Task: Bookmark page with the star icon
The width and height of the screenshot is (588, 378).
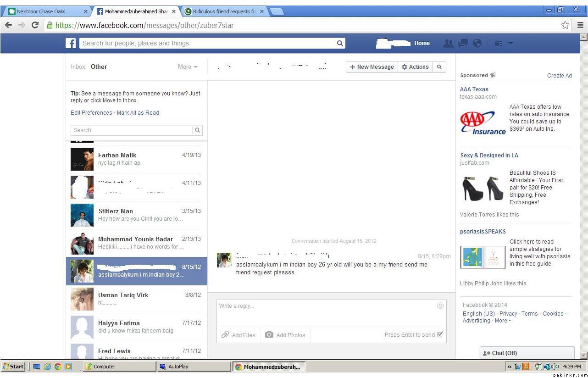Action: (x=565, y=25)
